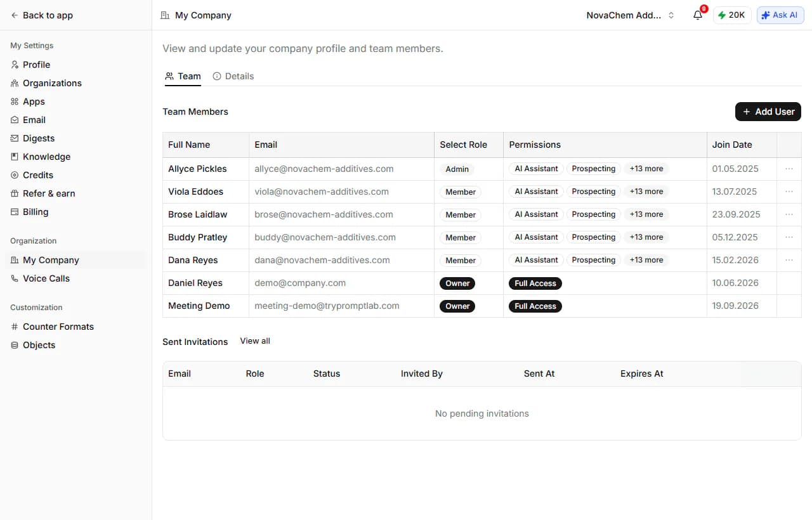Image resolution: width=812 pixels, height=520 pixels.
Task: Change Dana Reyes' Member role
Action: coord(461,261)
